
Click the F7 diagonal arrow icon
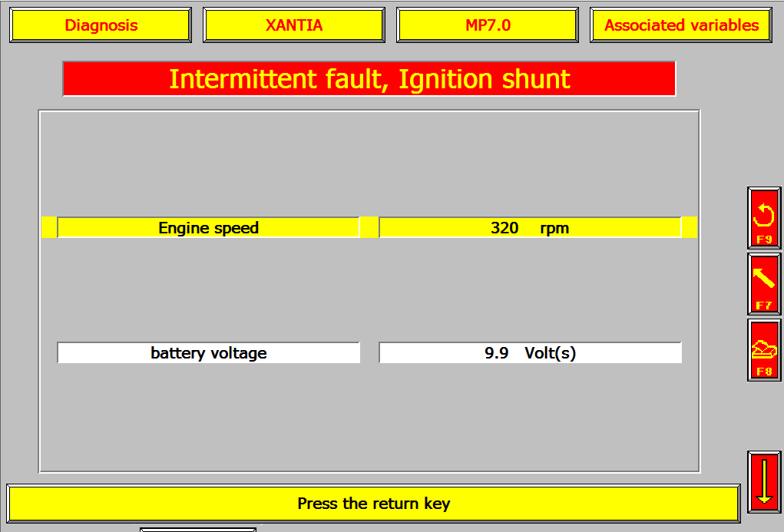tap(764, 284)
